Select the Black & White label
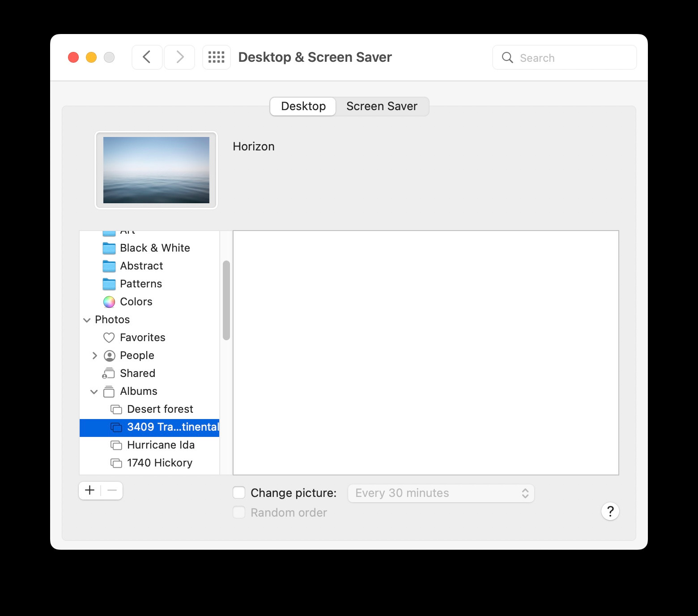Screen dimensions: 698x616 [155, 248]
